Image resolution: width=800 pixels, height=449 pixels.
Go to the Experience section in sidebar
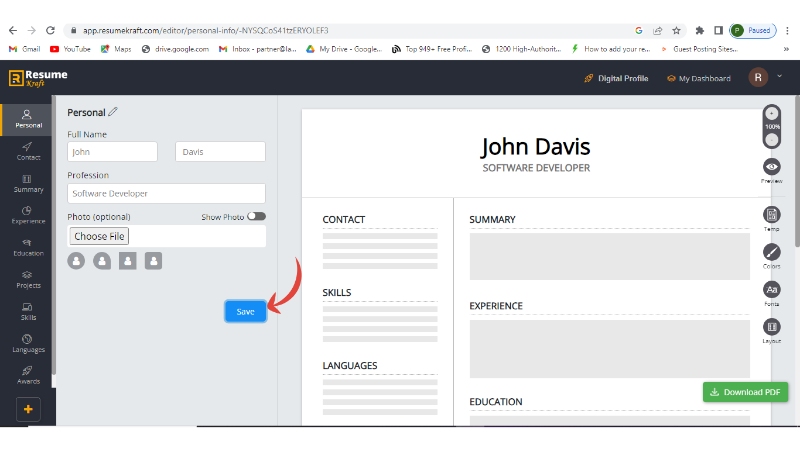click(27, 214)
